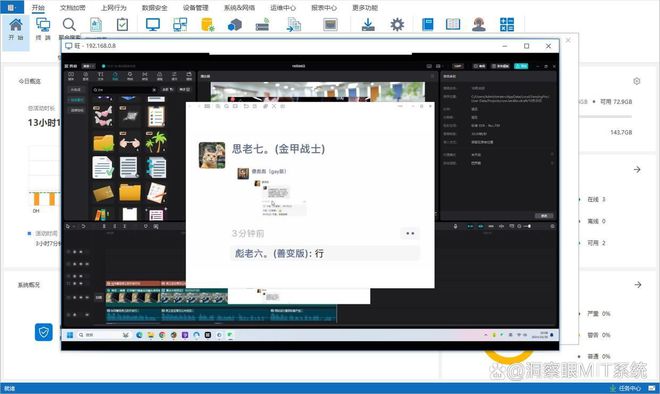The image size is (660, 394).
Task: Click the blue cubes icon in the ribbon
Action: (235, 25)
